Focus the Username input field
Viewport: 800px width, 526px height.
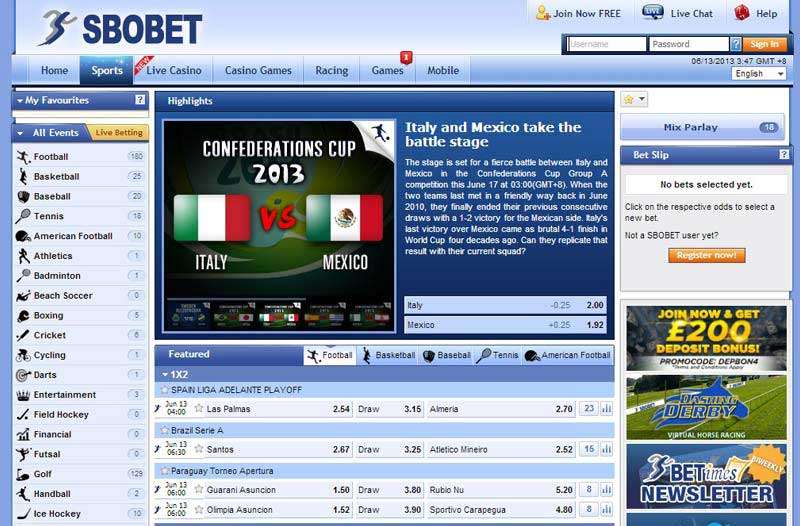pos(607,44)
